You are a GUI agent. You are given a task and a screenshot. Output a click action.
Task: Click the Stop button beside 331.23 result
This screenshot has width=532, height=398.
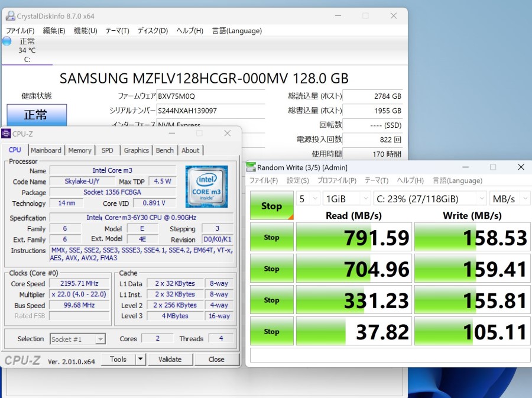[272, 300]
